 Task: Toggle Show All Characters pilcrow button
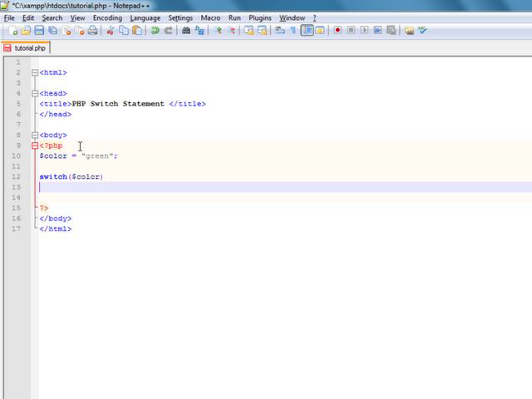click(x=293, y=31)
